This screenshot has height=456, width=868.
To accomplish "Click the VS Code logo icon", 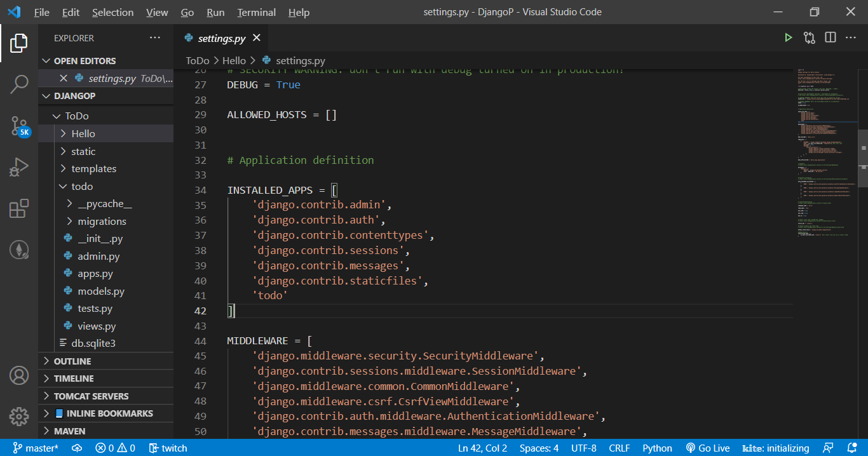I will pyautogui.click(x=14, y=12).
